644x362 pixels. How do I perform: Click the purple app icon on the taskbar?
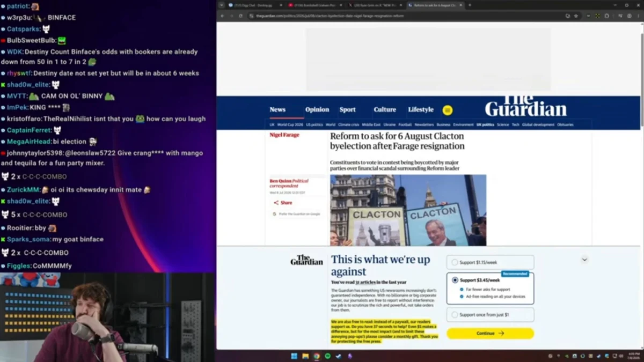[x=350, y=356]
